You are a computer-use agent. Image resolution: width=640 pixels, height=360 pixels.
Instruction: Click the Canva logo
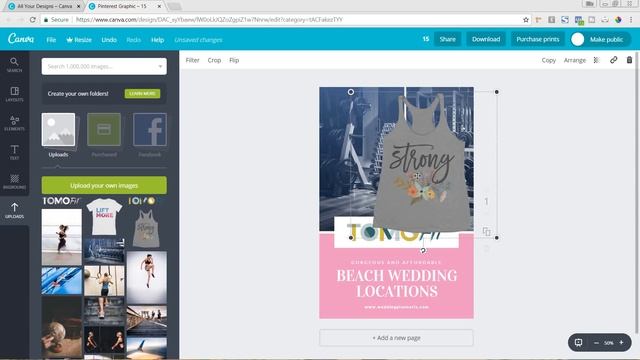point(21,39)
